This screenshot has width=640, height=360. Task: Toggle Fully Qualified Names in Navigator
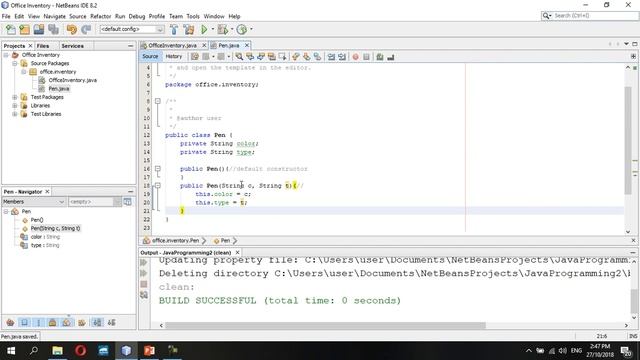(82, 322)
